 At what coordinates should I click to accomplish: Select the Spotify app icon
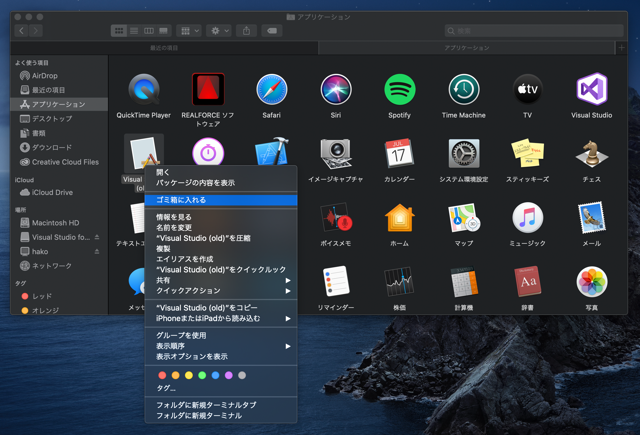[x=400, y=89]
